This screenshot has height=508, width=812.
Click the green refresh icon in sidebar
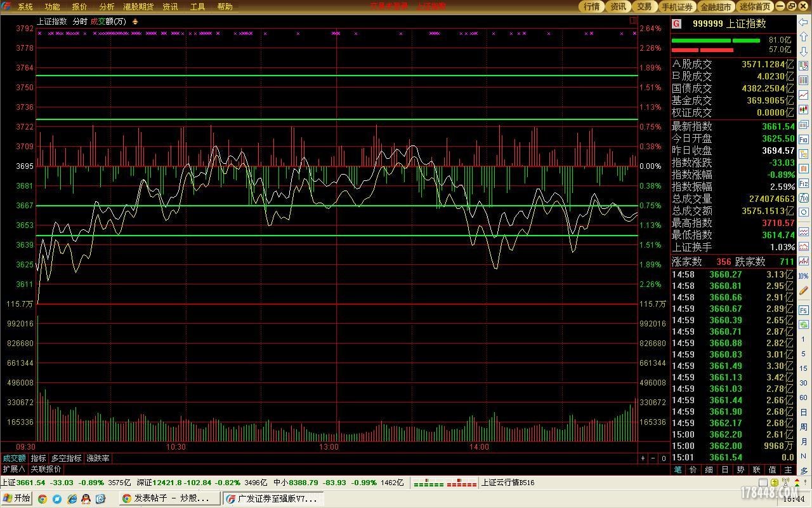click(803, 324)
